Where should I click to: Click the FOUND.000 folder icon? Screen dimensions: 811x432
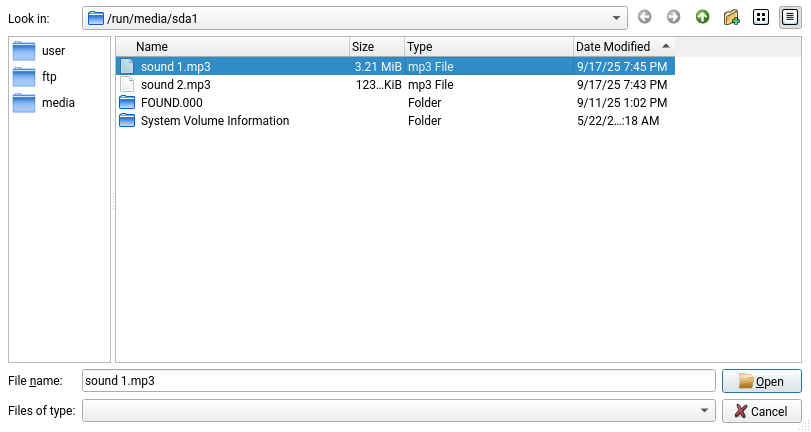pyautogui.click(x=127, y=102)
